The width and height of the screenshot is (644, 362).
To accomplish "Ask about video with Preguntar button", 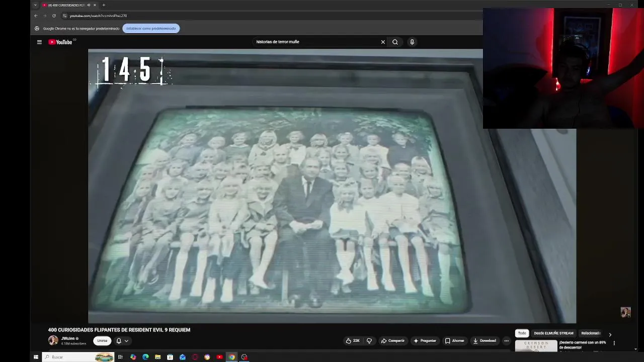I will 425,341.
